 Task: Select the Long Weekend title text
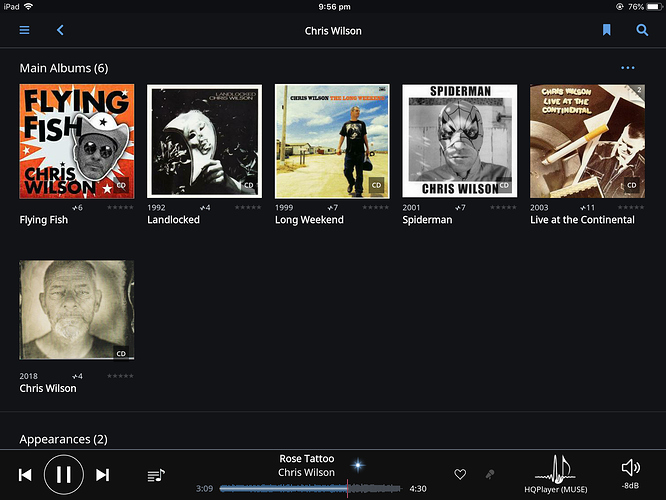[309, 220]
